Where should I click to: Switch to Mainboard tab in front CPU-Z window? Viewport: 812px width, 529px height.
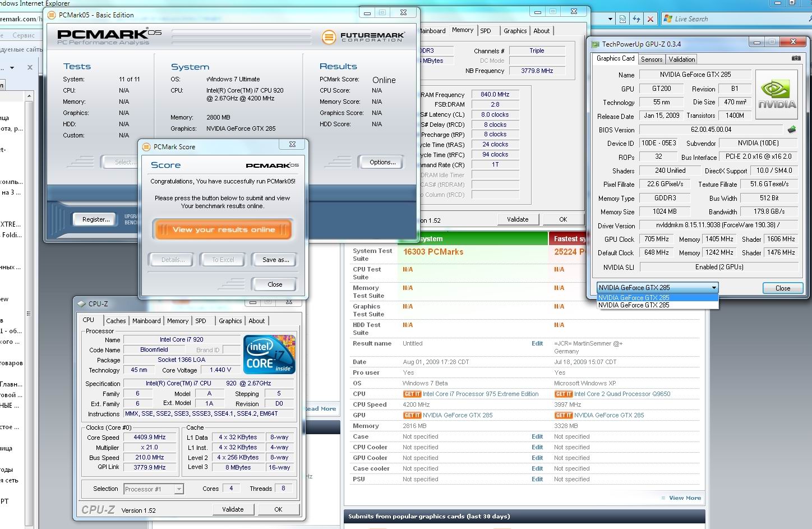pos(146,321)
